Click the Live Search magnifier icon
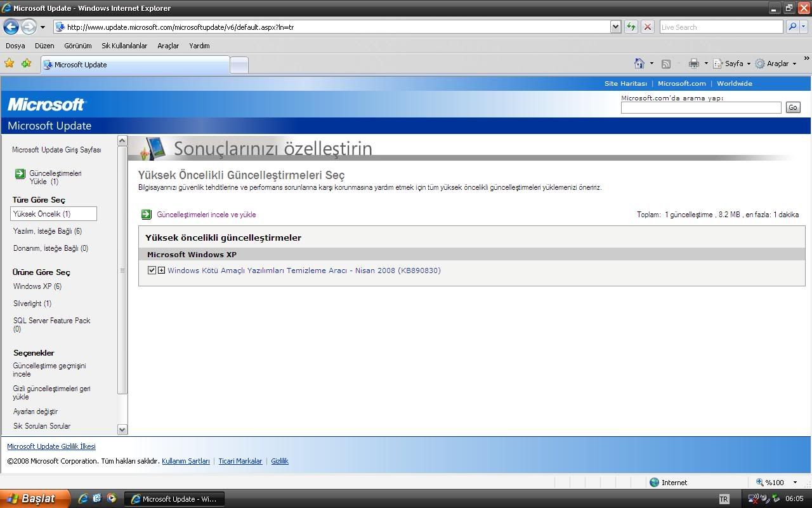 [x=792, y=27]
